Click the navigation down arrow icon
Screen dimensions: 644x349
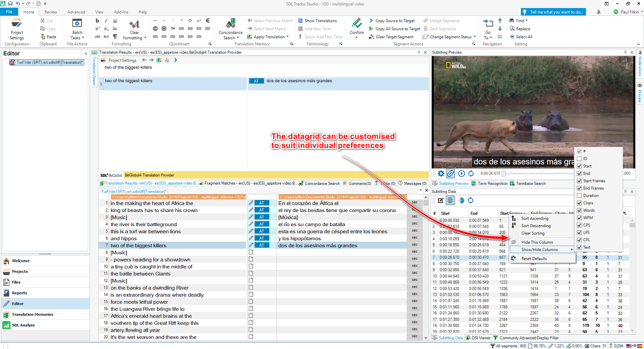pyautogui.click(x=500, y=29)
